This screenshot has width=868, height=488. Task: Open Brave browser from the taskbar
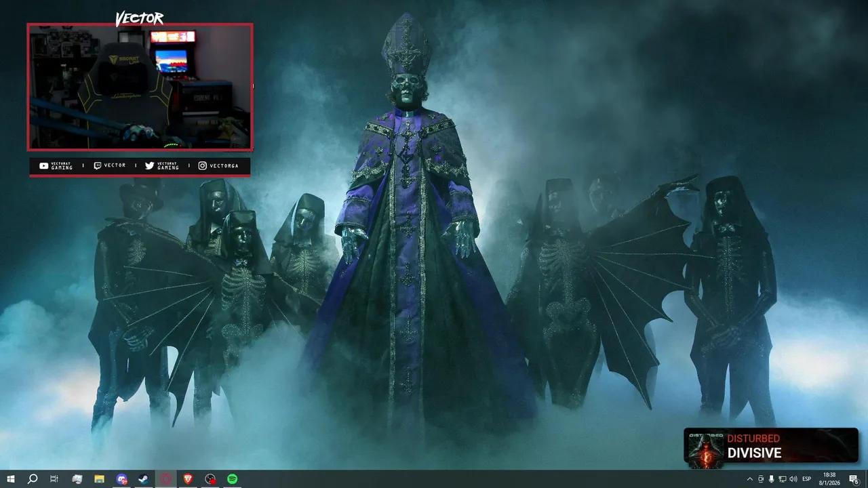pyautogui.click(x=188, y=479)
